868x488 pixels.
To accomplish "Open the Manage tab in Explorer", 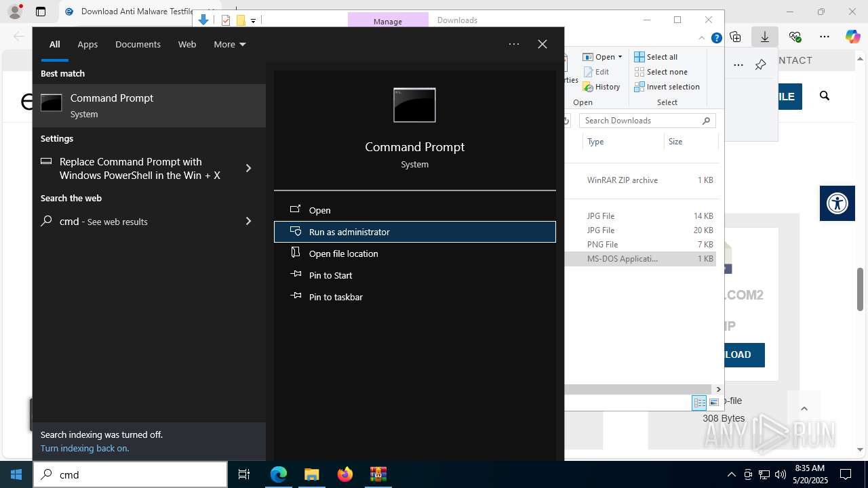I will tap(388, 21).
